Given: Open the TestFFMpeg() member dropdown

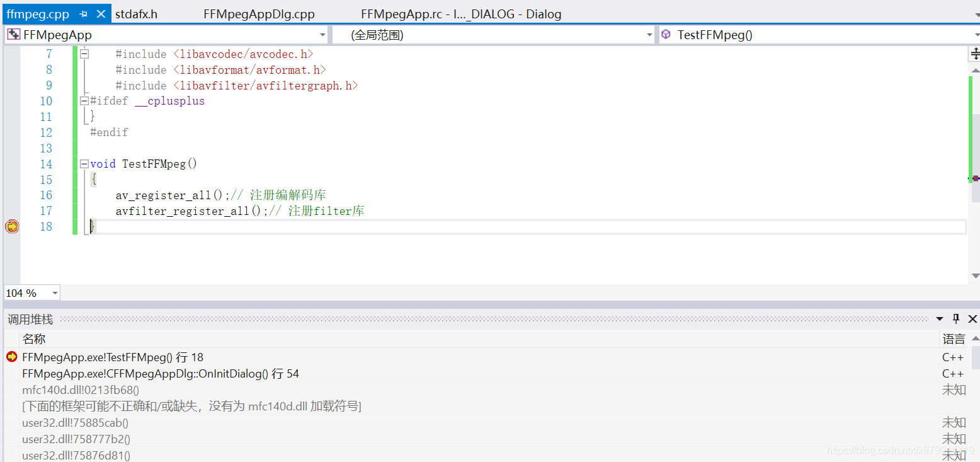Looking at the screenshot, I should point(977,35).
